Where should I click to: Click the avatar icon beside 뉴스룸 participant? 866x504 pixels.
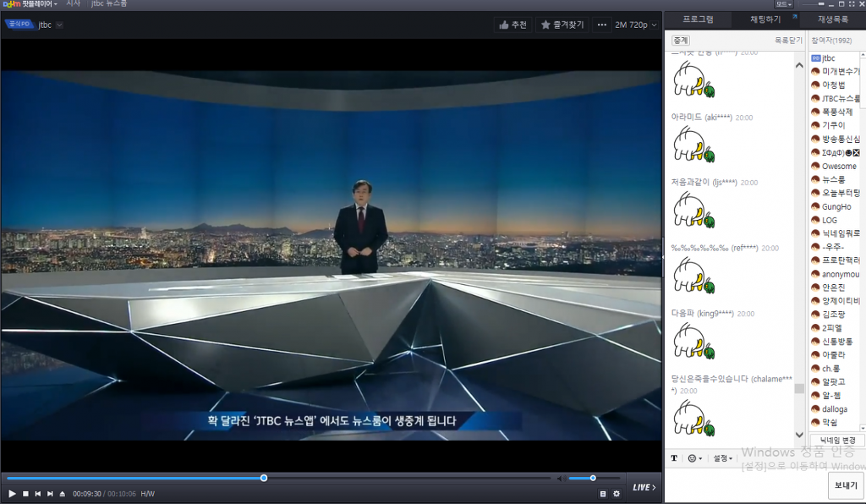[x=814, y=179]
